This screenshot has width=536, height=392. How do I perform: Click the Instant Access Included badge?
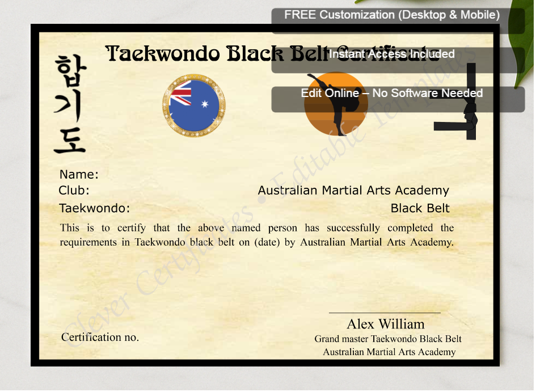391,54
